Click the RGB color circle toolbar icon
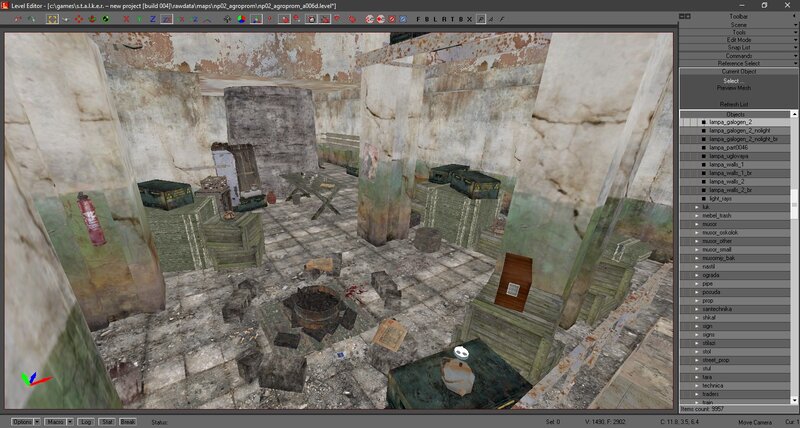The image size is (800, 428). 241,19
